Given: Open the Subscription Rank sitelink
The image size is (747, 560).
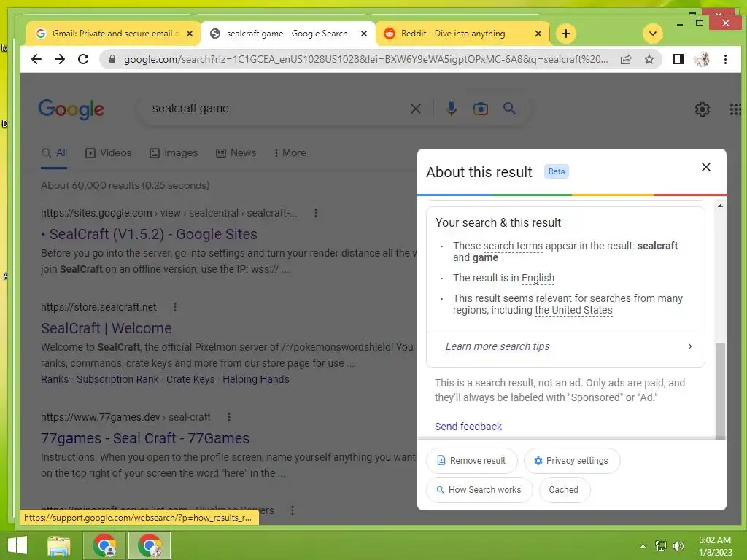Looking at the screenshot, I should tap(117, 379).
